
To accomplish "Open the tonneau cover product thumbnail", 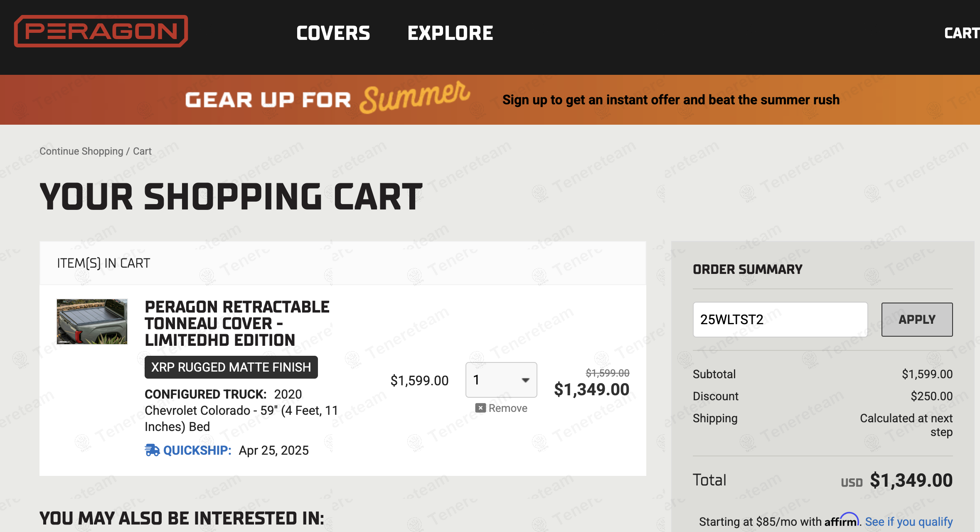I will coord(92,322).
